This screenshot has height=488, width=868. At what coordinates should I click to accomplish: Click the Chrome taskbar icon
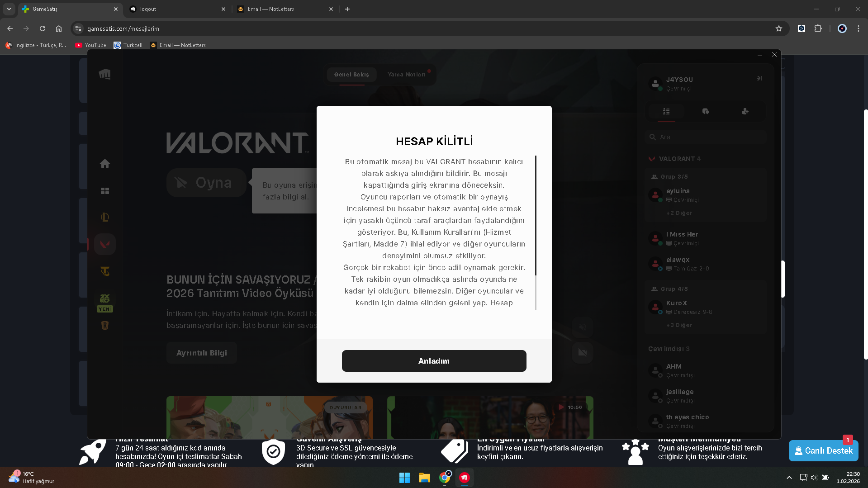pos(445,478)
